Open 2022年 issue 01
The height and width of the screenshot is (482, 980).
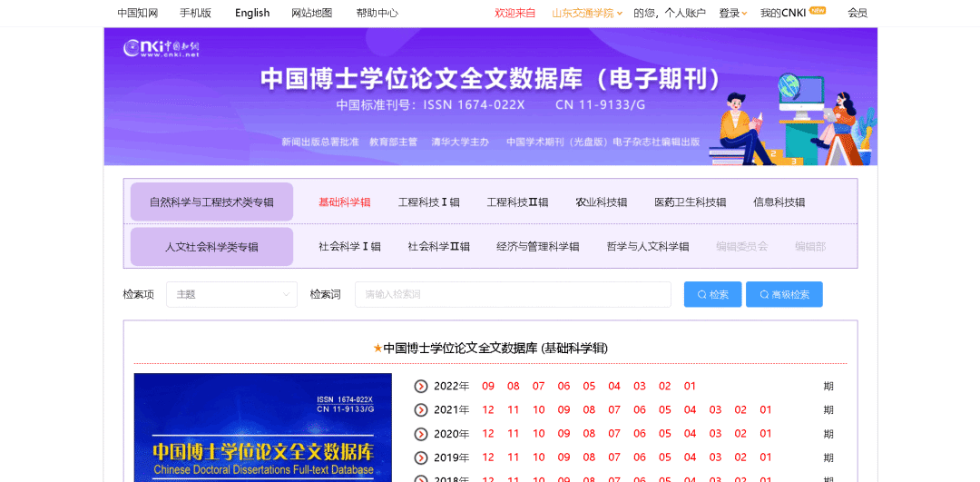point(690,387)
